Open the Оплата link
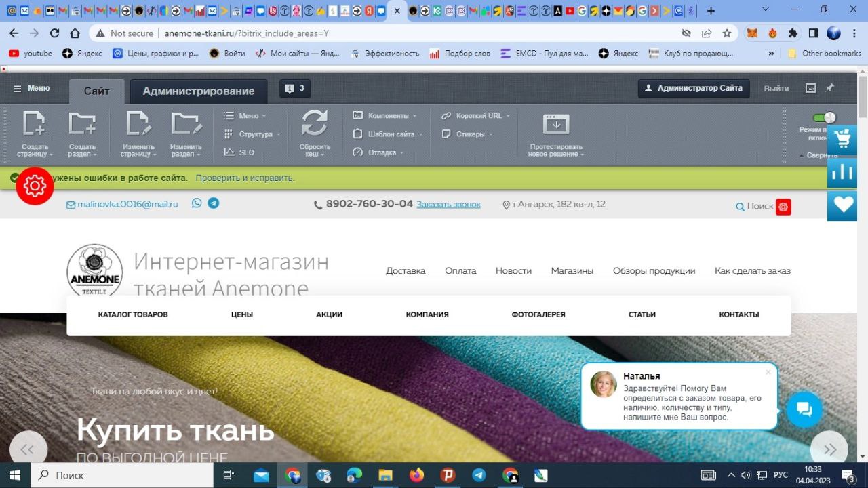 click(460, 271)
